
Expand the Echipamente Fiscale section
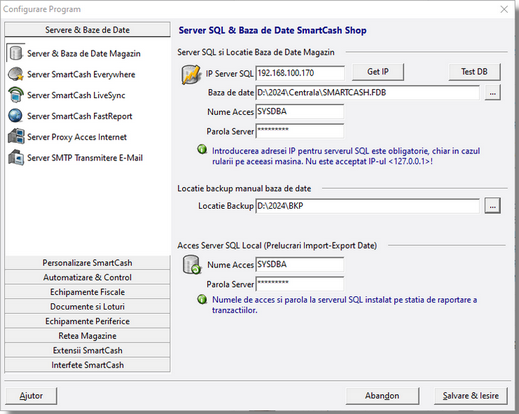pyautogui.click(x=87, y=292)
